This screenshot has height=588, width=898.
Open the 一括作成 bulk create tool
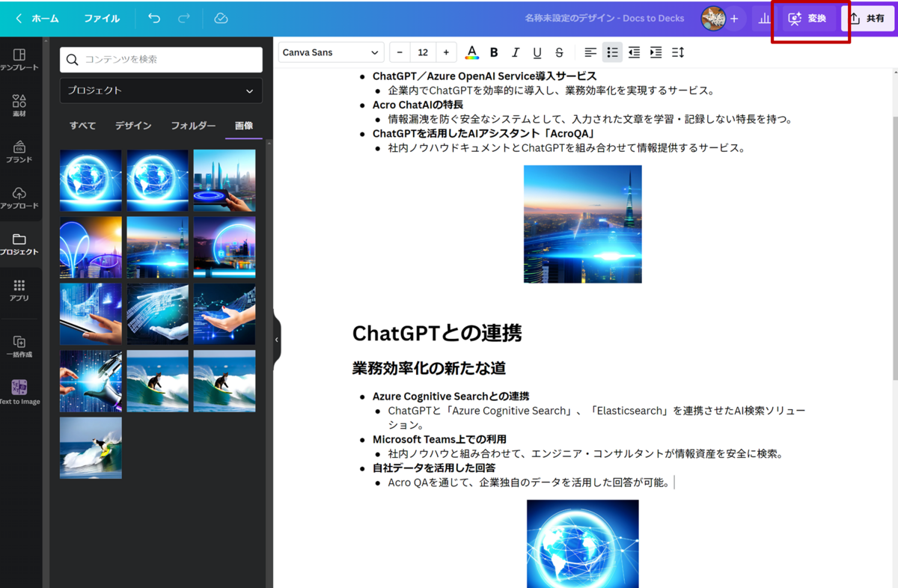pyautogui.click(x=19, y=347)
